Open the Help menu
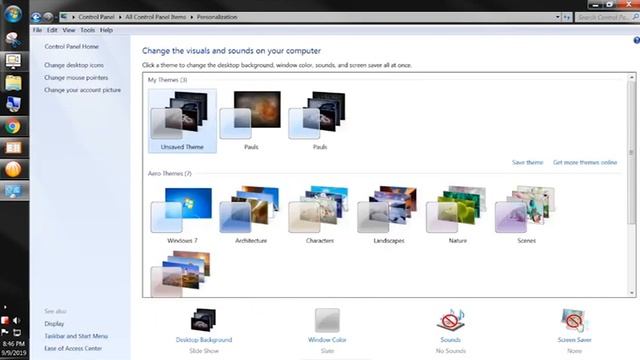This screenshot has height=360, width=640. tap(106, 30)
